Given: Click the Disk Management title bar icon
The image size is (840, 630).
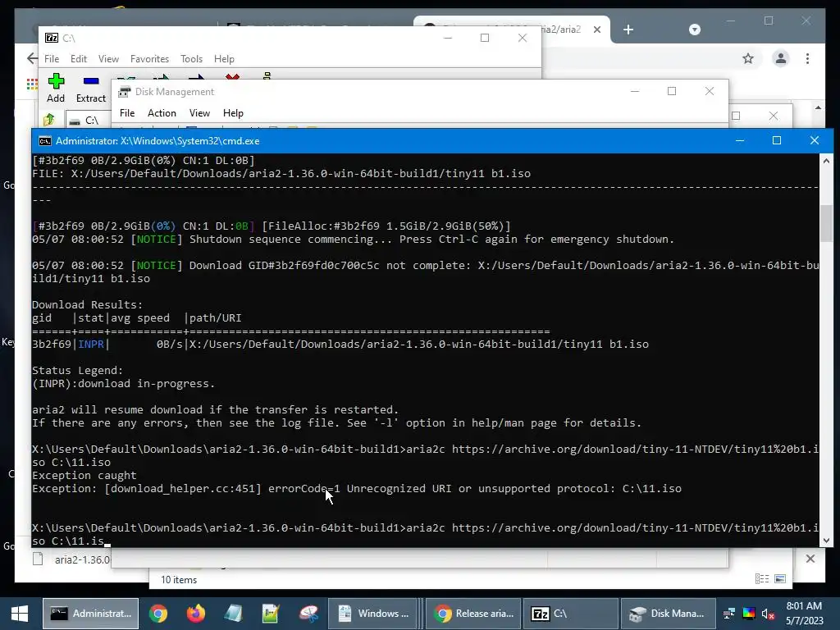Looking at the screenshot, I should click(125, 92).
